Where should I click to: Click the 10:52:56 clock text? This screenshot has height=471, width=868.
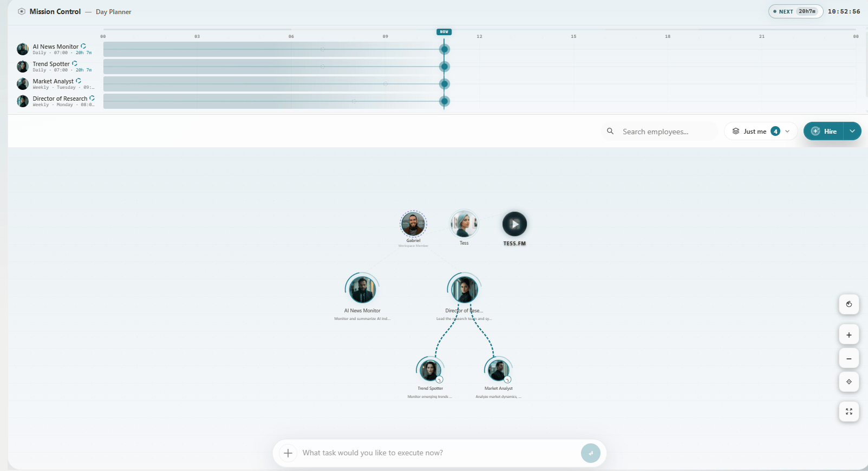pyautogui.click(x=844, y=11)
